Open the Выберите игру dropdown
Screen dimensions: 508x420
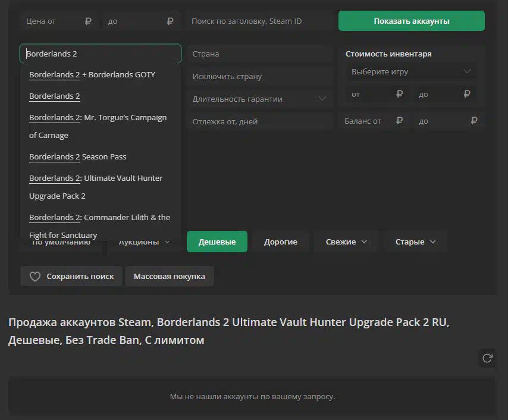point(411,71)
